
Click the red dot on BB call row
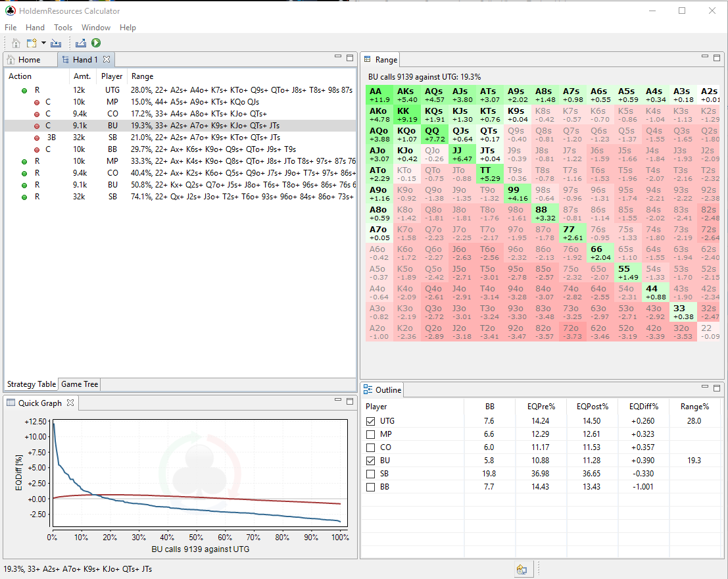click(x=37, y=149)
